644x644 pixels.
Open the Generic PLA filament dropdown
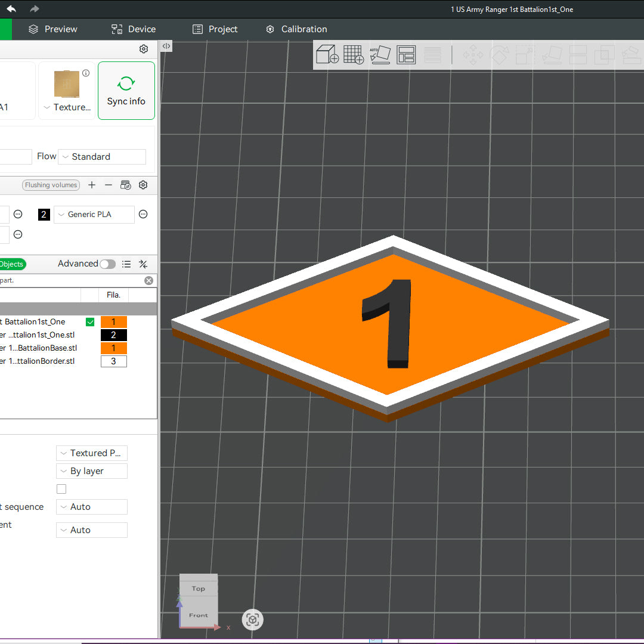coord(94,215)
